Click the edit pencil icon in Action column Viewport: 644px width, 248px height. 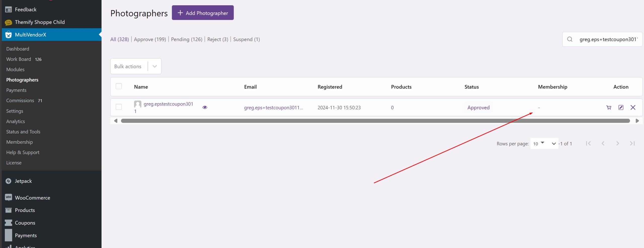tap(621, 108)
